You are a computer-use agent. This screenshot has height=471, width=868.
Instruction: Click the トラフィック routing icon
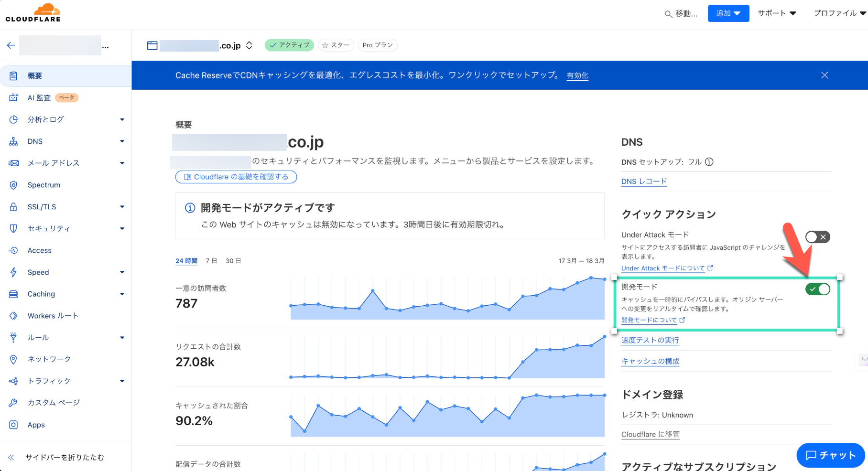pyautogui.click(x=13, y=381)
